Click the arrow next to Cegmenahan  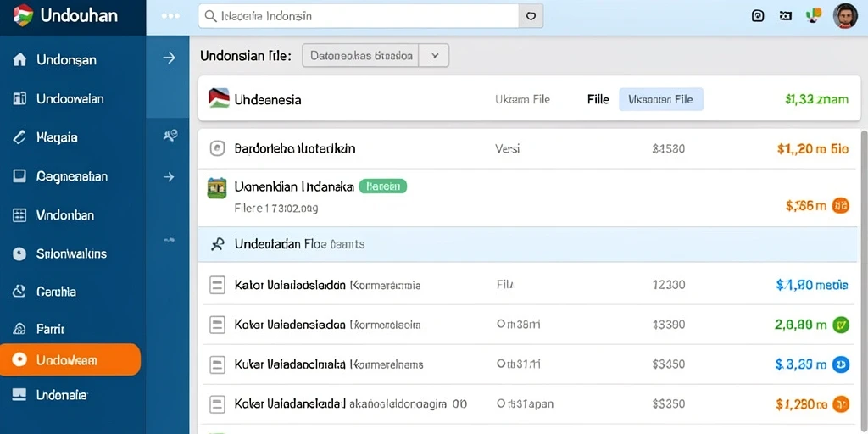point(169,177)
